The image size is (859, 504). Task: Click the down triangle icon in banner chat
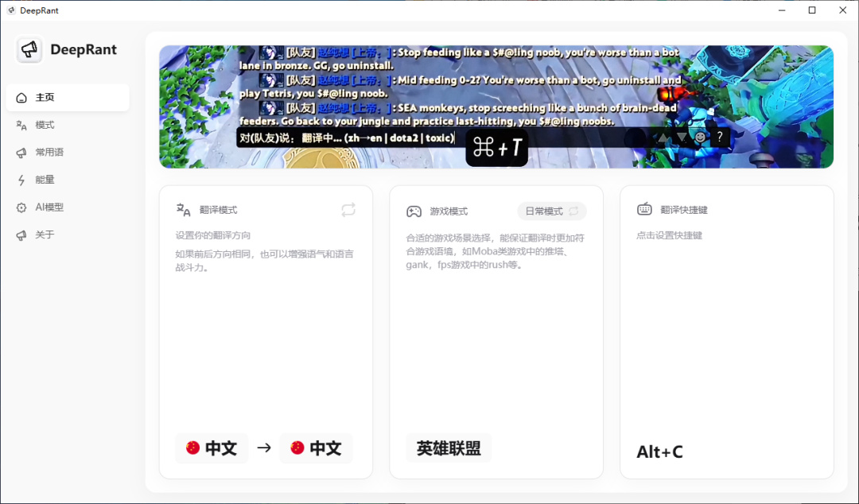pos(682,138)
